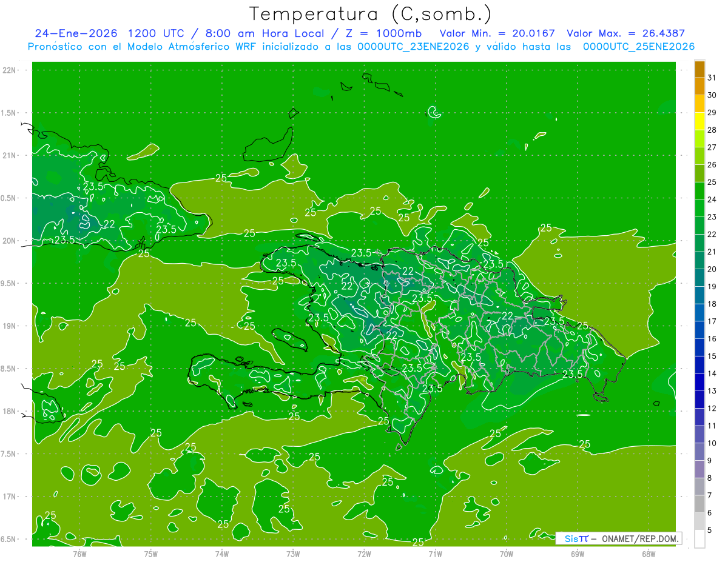Click colorbar value 8

click(710, 478)
